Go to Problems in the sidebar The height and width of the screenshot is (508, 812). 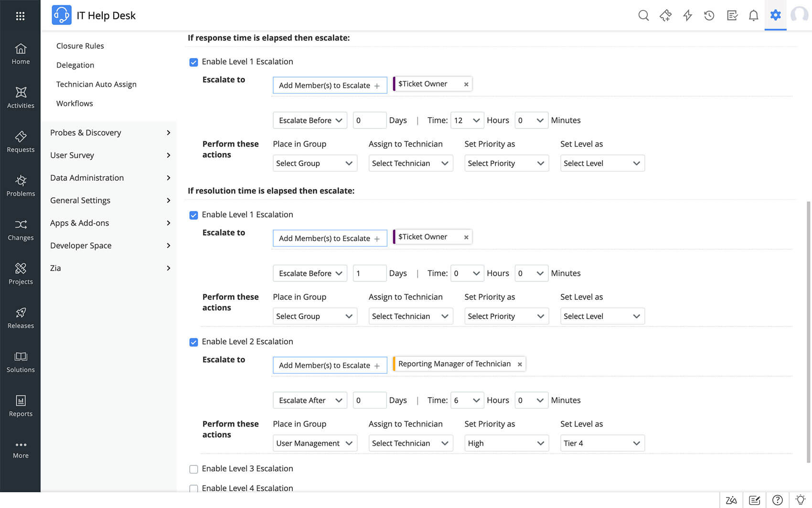pos(21,185)
